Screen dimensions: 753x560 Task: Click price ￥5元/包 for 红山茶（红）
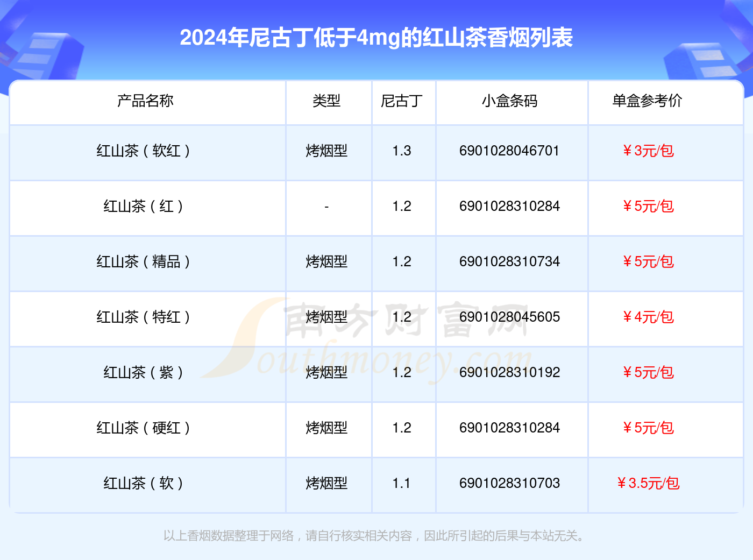tap(648, 206)
